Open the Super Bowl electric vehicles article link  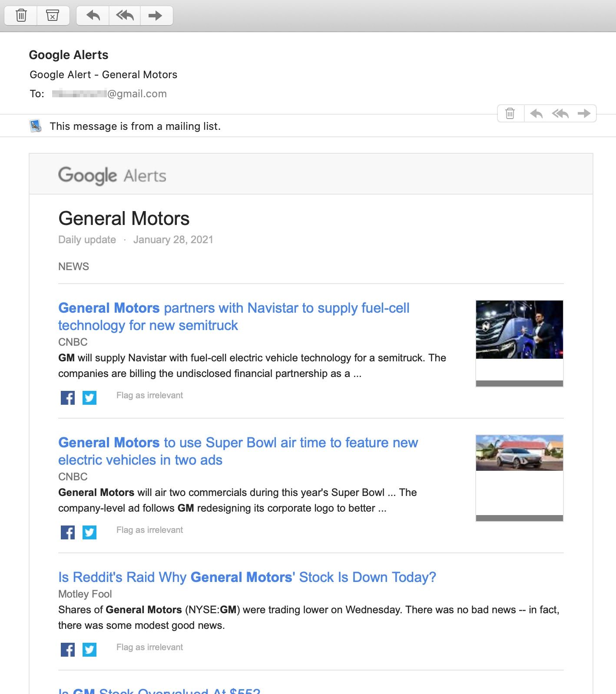(238, 451)
